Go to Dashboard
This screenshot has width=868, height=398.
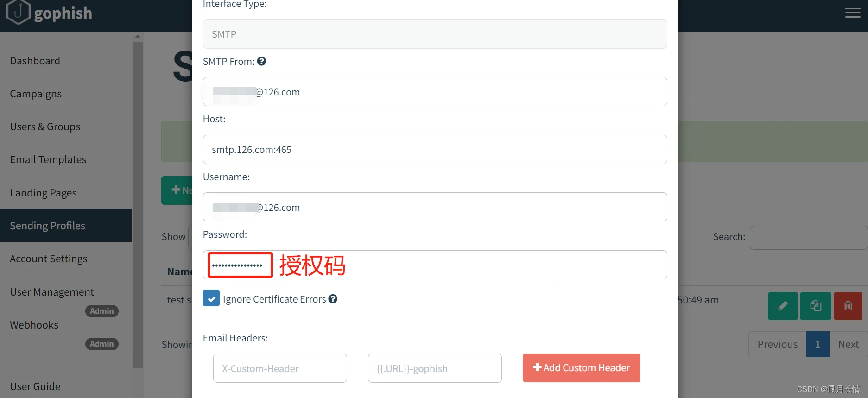point(35,61)
